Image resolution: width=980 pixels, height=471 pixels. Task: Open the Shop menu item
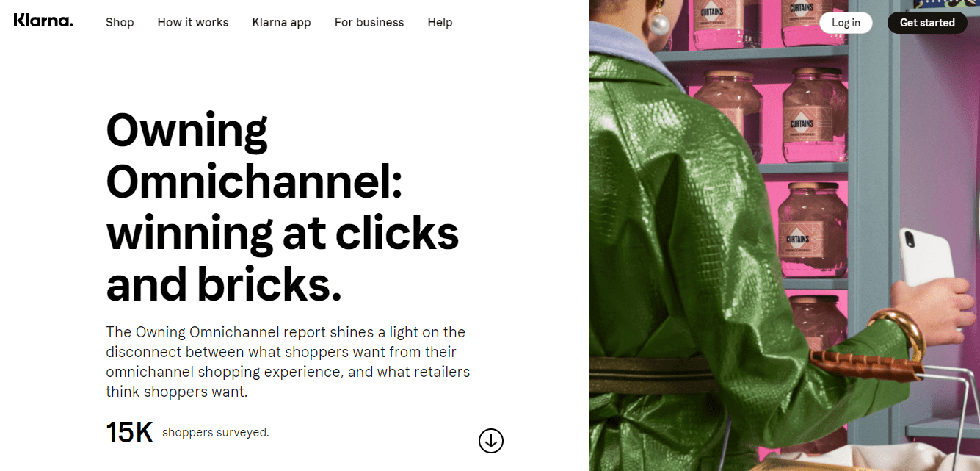tap(120, 23)
